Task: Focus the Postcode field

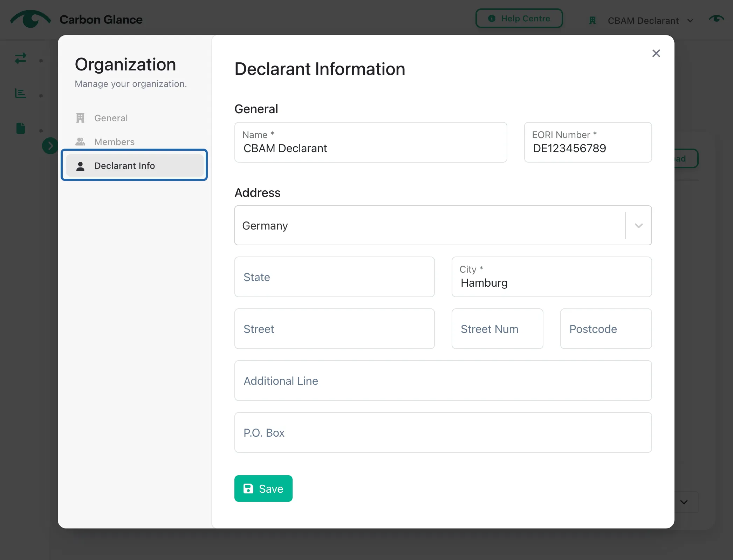Action: click(x=606, y=329)
